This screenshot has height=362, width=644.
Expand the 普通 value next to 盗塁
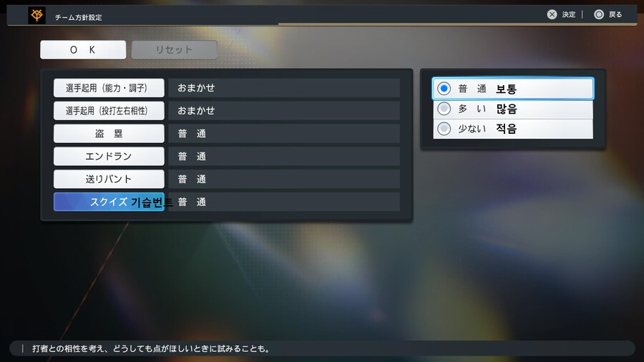[x=283, y=134]
